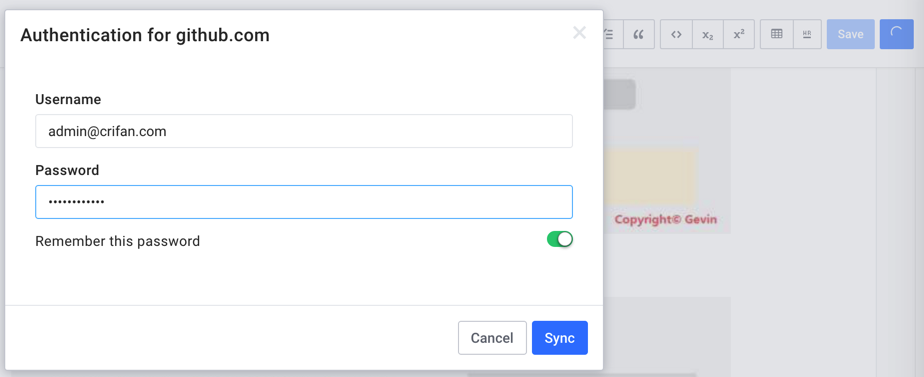
Task: Click the pale yellow block behind dialog
Action: [x=651, y=177]
